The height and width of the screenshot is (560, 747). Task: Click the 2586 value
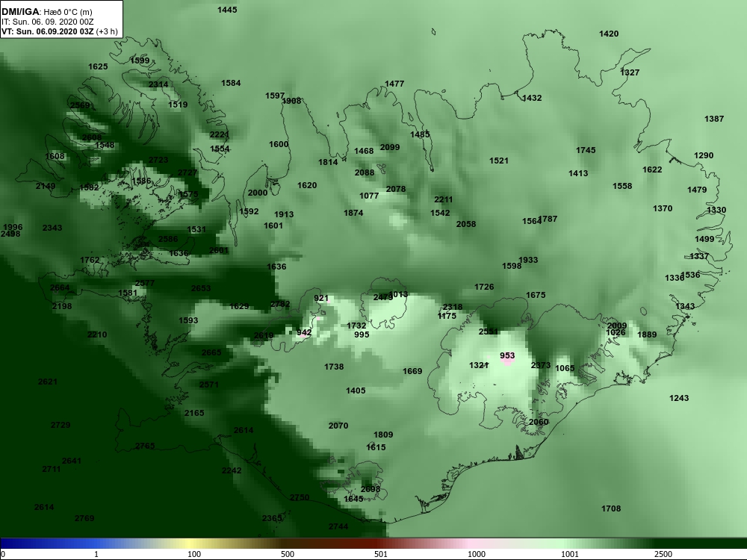click(168, 239)
